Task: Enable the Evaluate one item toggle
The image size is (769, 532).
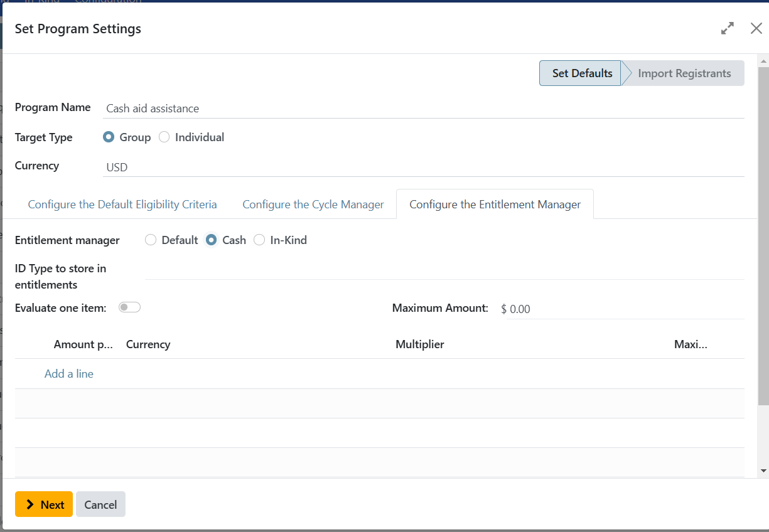Action: pos(129,307)
